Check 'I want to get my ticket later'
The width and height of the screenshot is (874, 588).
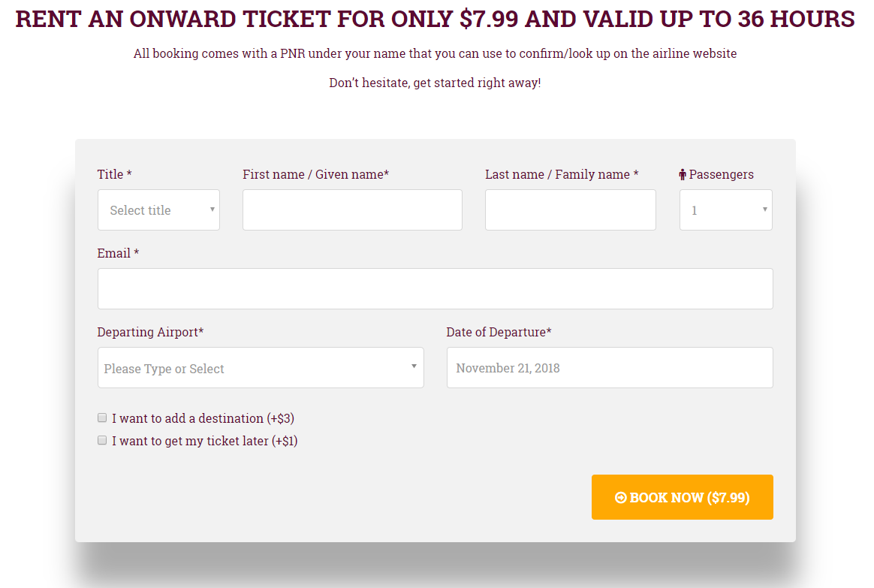[102, 440]
